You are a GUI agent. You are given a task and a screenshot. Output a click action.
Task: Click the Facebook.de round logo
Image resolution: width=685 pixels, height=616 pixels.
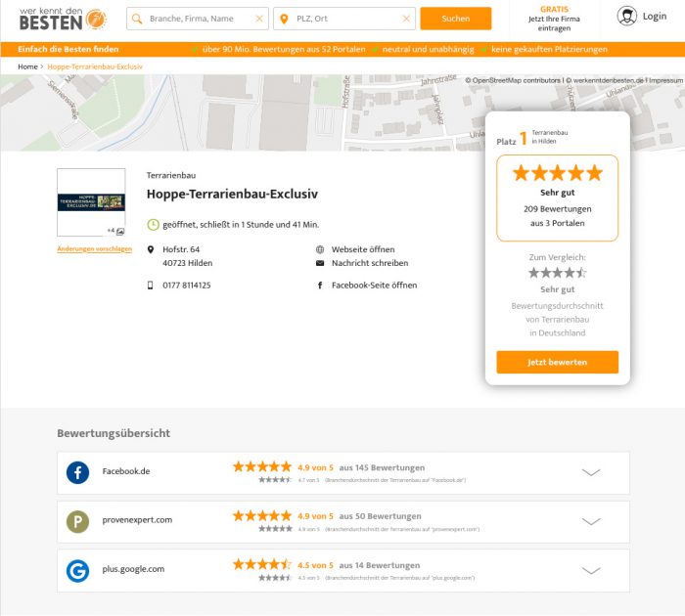pyautogui.click(x=77, y=473)
